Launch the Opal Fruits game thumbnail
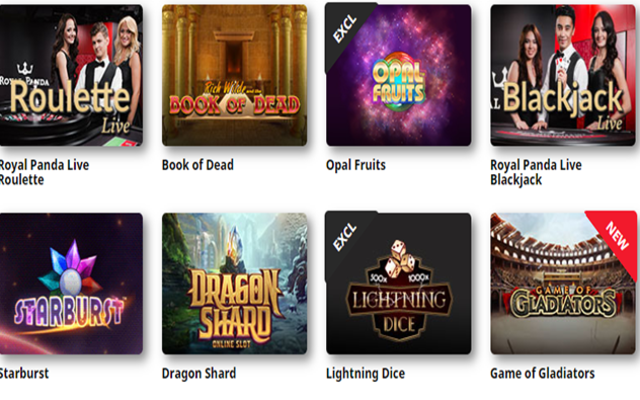Image resolution: width=640 pixels, height=400 pixels. pos(398,75)
